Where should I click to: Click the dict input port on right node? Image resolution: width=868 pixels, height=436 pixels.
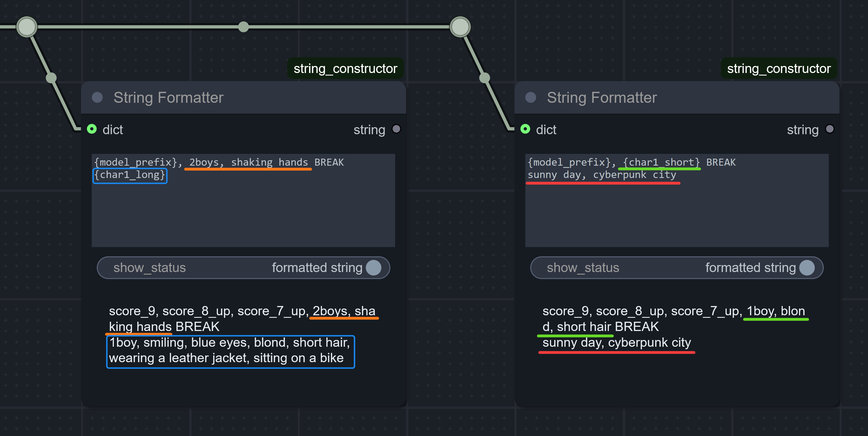[x=525, y=129]
